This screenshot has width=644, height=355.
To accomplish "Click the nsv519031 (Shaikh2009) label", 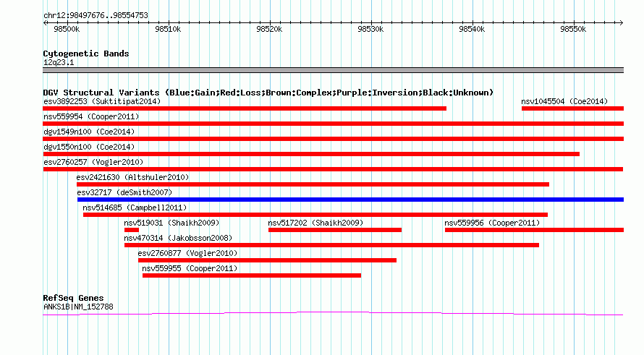I will pyautogui.click(x=171, y=223).
